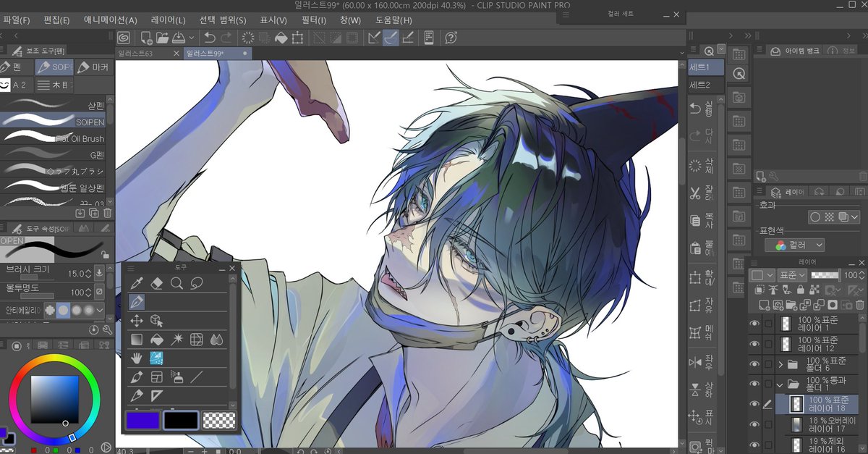Hide layer 레이어 17 with eye icon
The image size is (868, 454).
754,424
